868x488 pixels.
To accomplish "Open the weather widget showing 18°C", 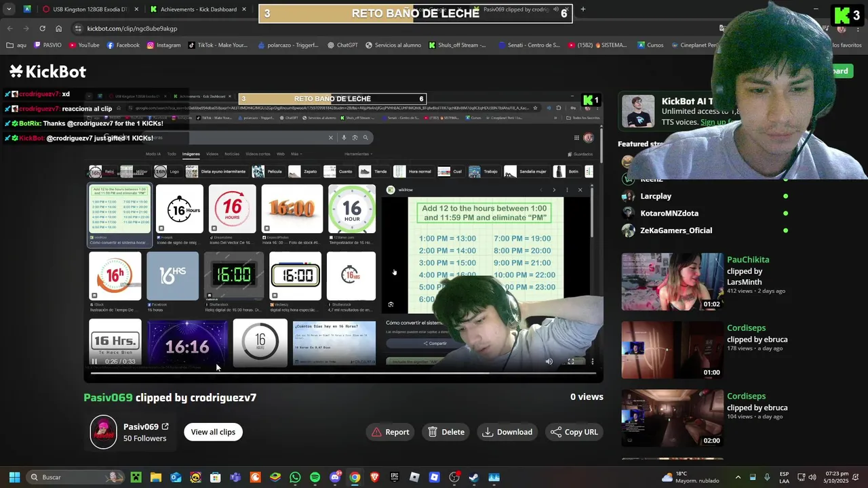I will tap(690, 477).
